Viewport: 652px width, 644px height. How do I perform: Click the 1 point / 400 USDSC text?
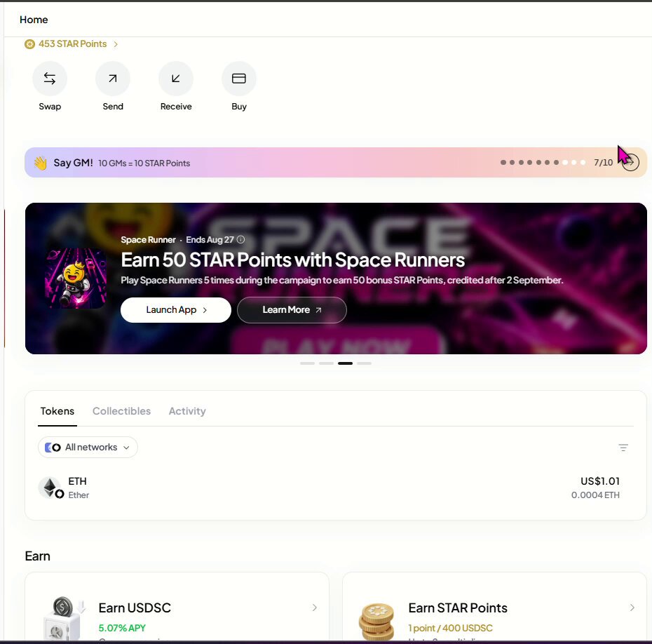coord(450,628)
